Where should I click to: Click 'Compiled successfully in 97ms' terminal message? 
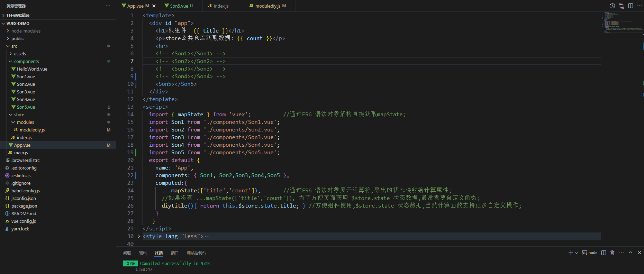click(175, 264)
